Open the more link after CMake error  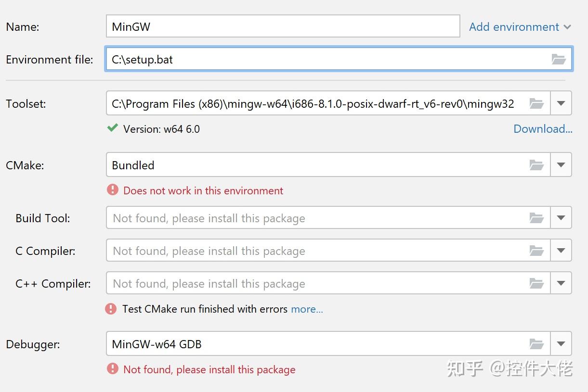point(307,309)
